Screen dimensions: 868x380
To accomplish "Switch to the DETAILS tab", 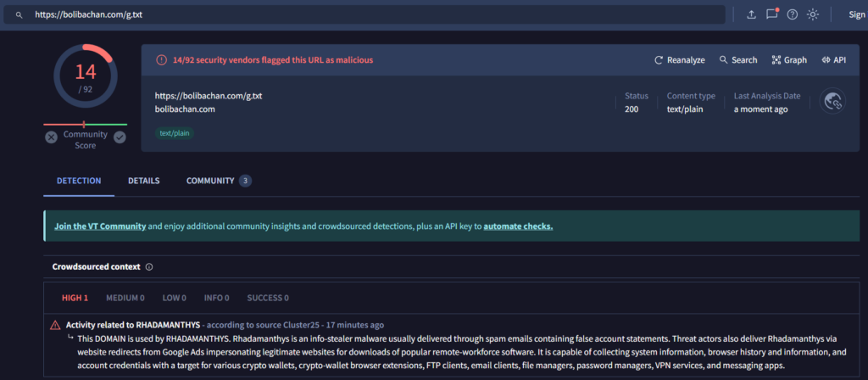I will click(143, 181).
